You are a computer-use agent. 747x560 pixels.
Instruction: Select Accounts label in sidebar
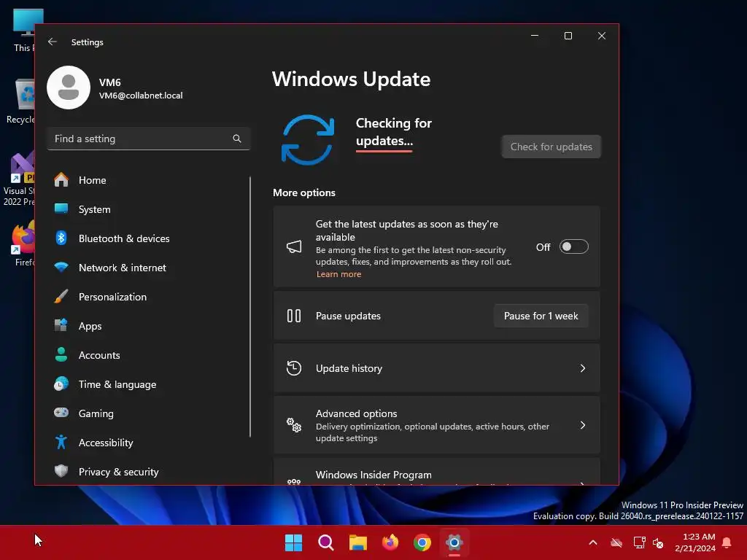[99, 355]
